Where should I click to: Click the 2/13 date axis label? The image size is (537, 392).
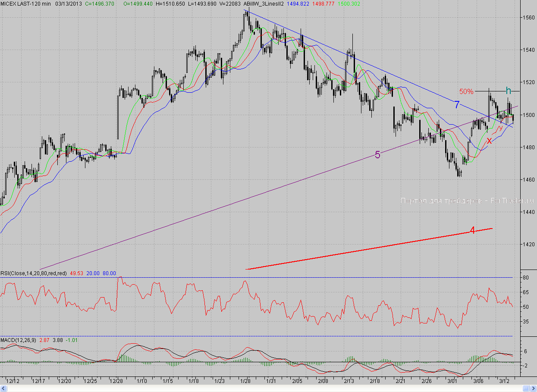[x=349, y=381]
